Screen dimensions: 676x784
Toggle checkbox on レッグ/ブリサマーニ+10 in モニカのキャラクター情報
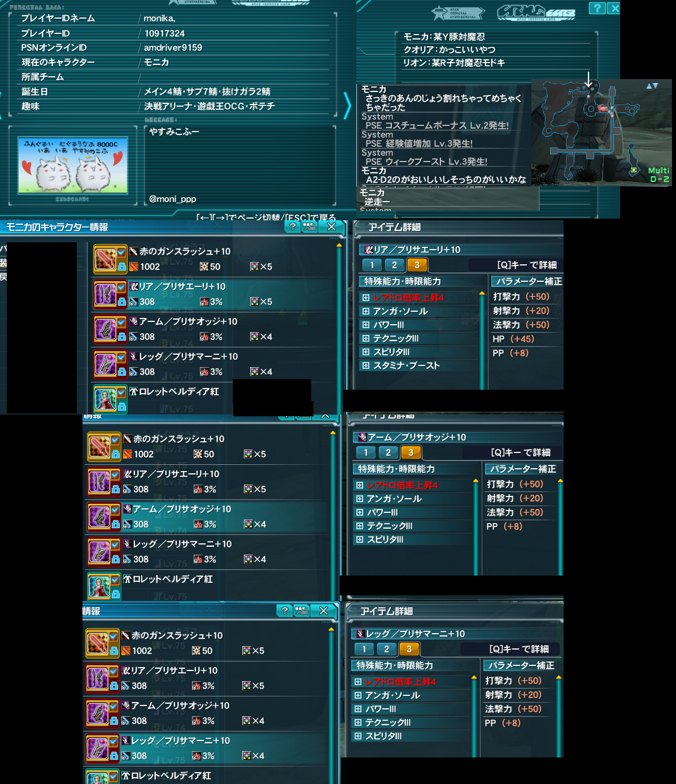click(122, 357)
